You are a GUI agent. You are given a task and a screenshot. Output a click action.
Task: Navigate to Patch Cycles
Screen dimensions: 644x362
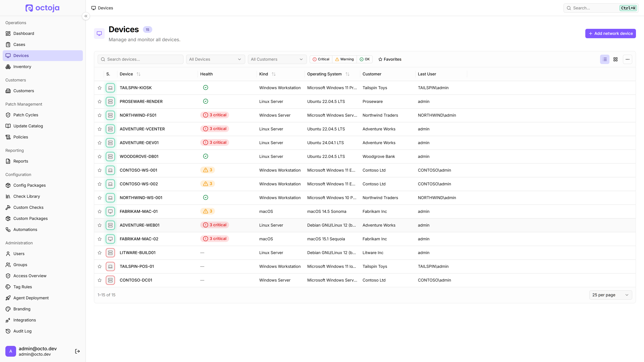point(43,115)
